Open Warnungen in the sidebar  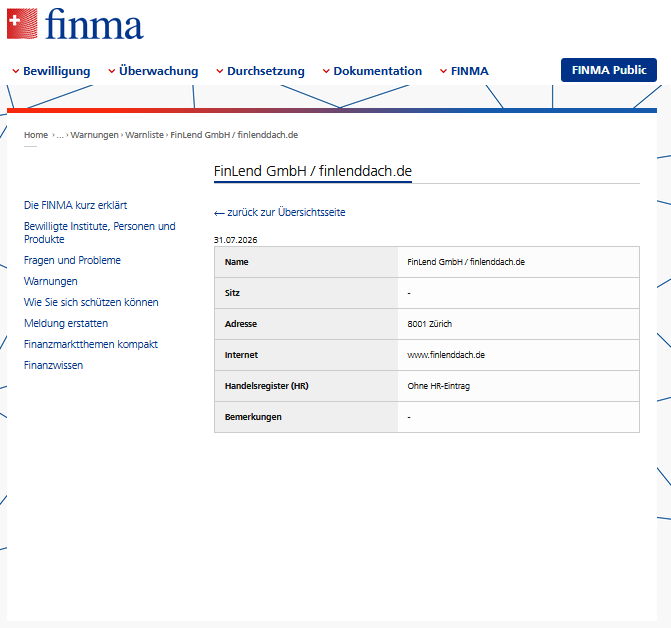point(50,281)
